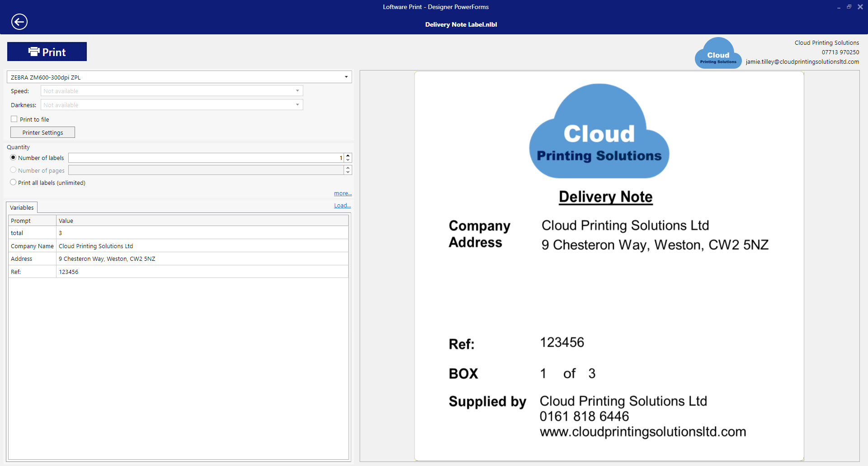
Task: Click the Delivery Note heading in preview
Action: click(605, 197)
